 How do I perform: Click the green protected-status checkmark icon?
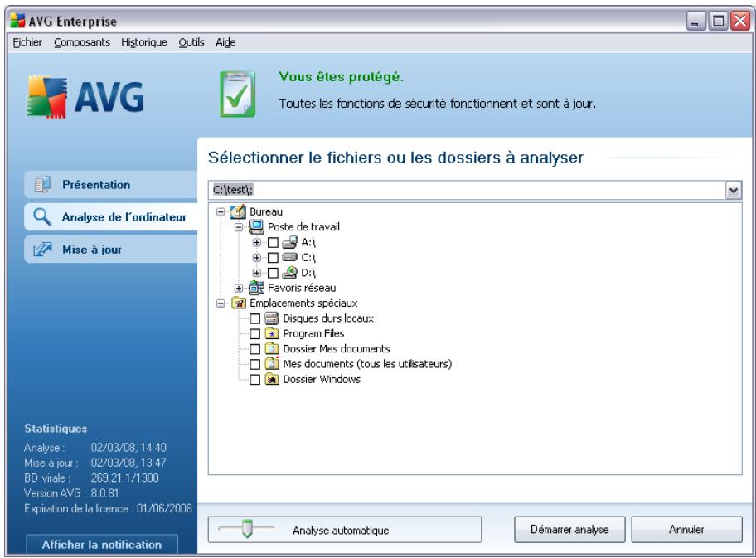237,94
